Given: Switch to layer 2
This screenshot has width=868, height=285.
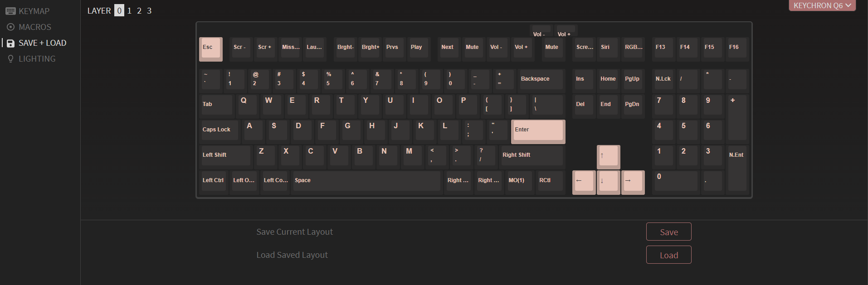Looking at the screenshot, I should click(x=139, y=10).
